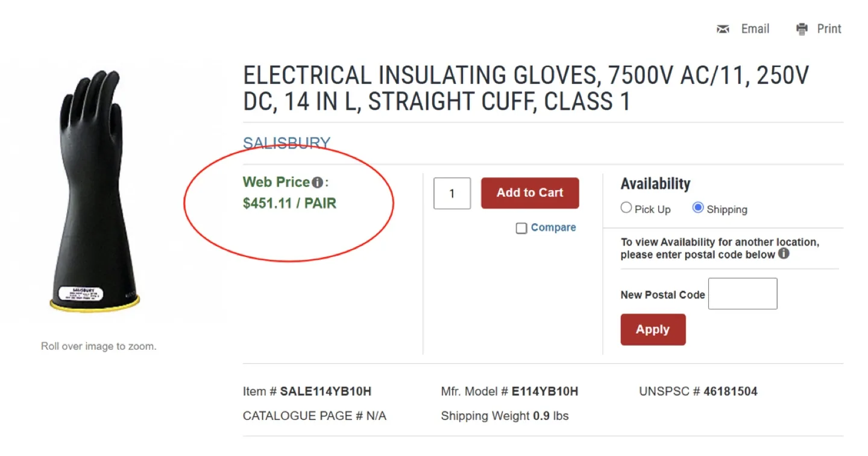Viewport: 868px width, 456px height.
Task: Click the postal code info icon
Action: click(x=784, y=254)
